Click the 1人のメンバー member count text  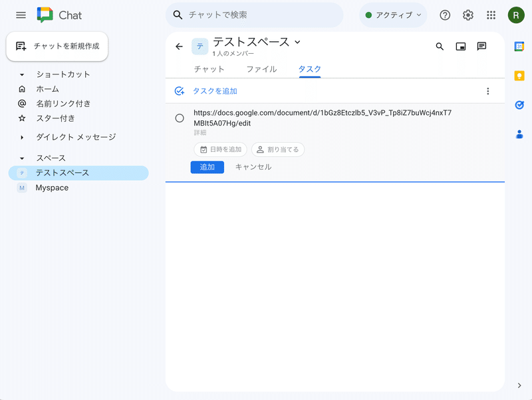pyautogui.click(x=233, y=54)
